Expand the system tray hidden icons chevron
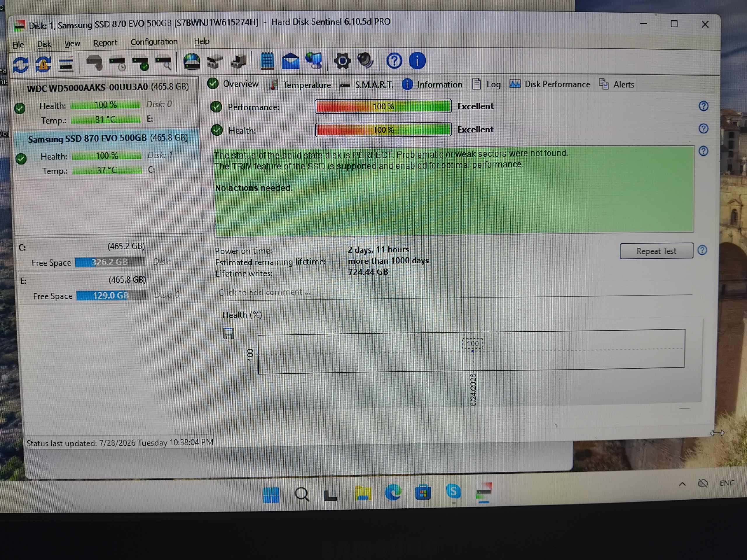Screen dimensions: 747x560 click(x=682, y=484)
